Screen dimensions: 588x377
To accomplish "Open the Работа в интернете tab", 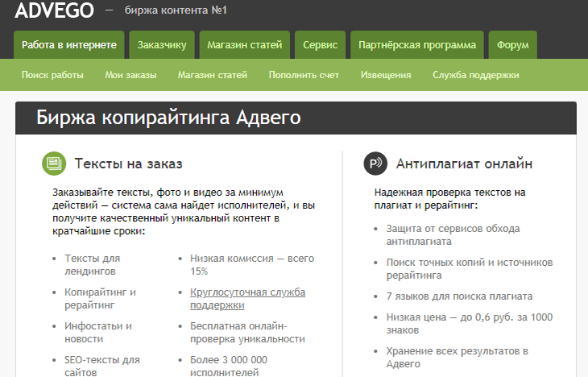I will pyautogui.click(x=69, y=45).
